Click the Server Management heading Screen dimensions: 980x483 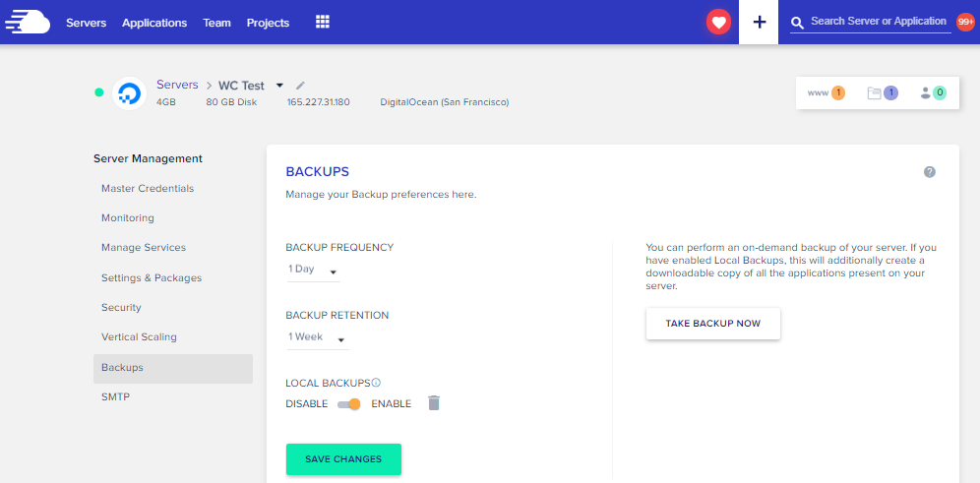click(149, 158)
